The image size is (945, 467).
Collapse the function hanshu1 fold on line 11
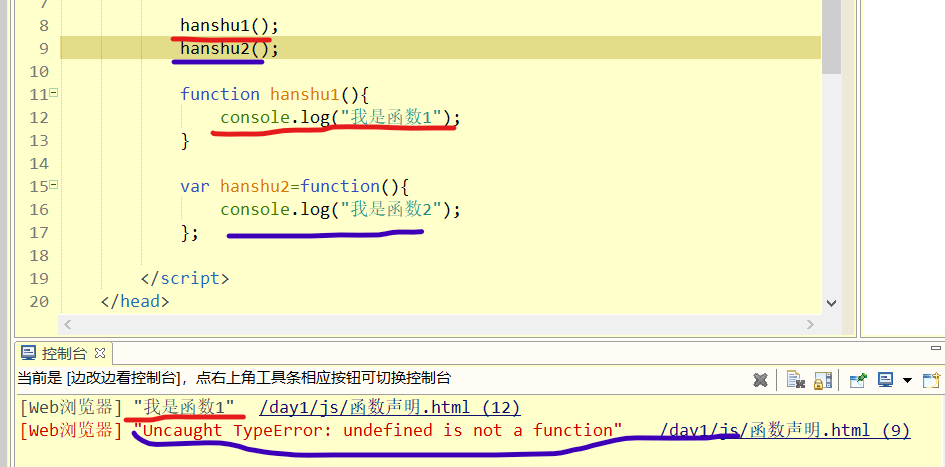point(54,93)
